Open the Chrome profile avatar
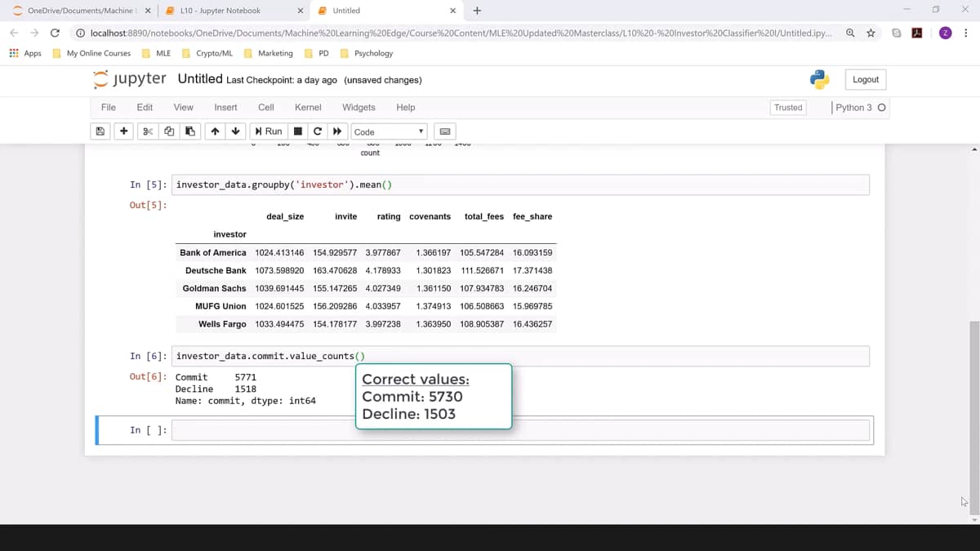Image resolution: width=980 pixels, height=551 pixels. pyautogui.click(x=945, y=33)
